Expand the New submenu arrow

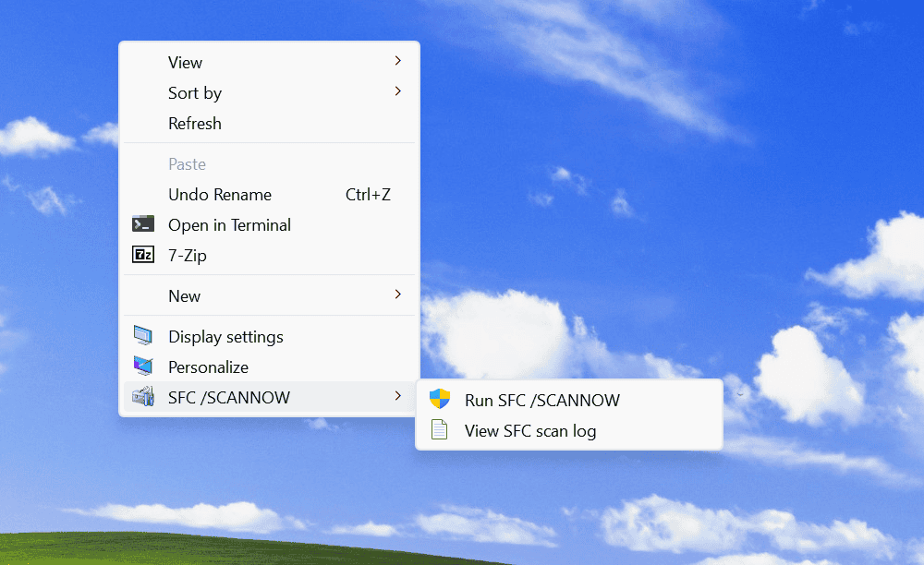(397, 295)
